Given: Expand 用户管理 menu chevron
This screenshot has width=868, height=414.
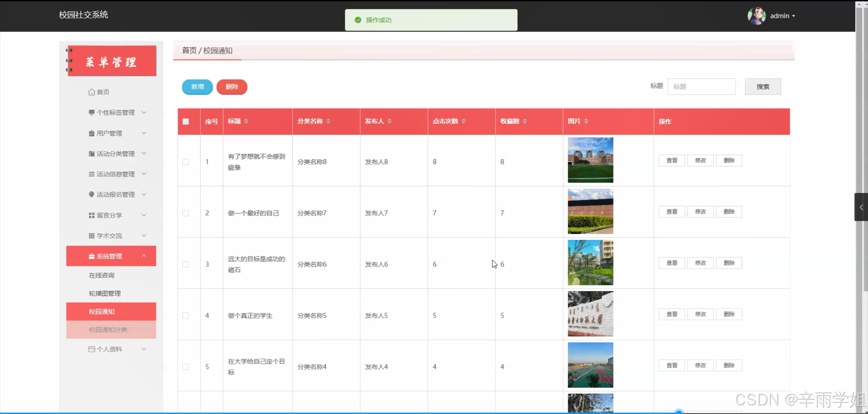Looking at the screenshot, I should (x=144, y=133).
